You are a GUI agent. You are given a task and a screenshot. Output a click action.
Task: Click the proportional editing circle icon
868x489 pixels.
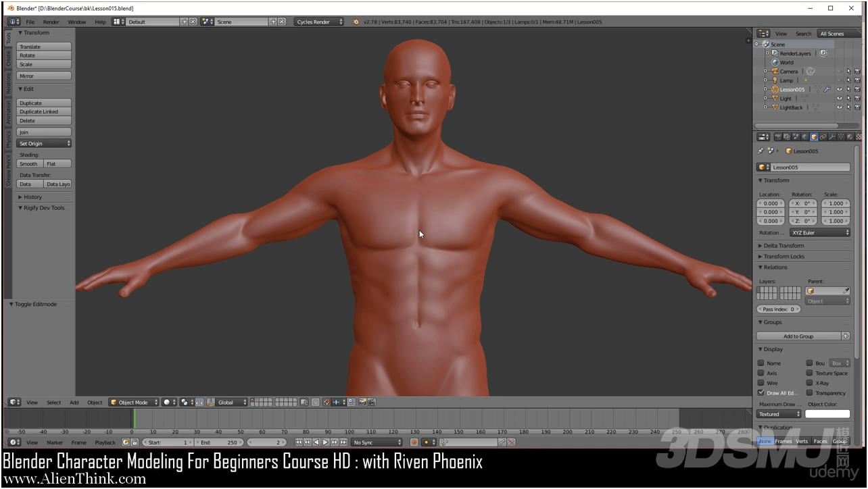[x=315, y=402]
